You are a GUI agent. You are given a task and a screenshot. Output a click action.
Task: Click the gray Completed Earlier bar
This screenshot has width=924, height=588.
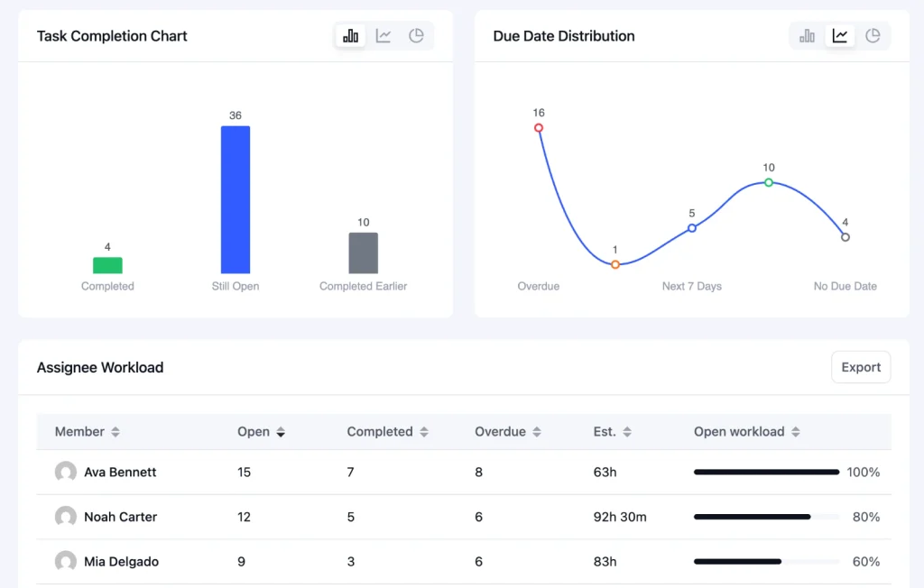tap(363, 253)
